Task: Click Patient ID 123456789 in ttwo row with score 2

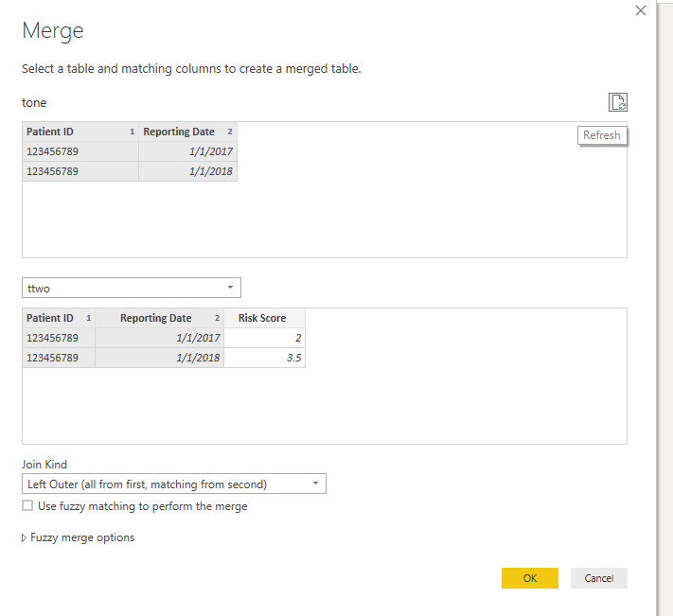Action: (x=59, y=338)
